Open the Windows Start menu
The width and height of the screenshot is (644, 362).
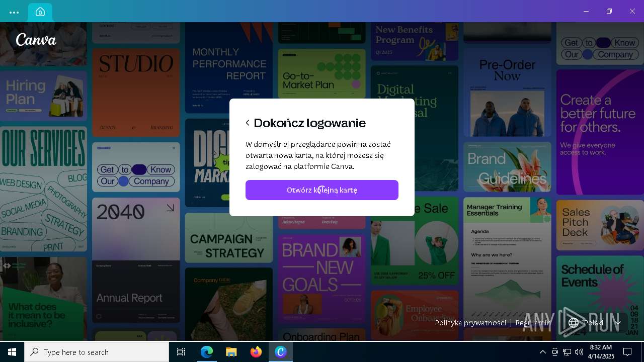pyautogui.click(x=12, y=352)
